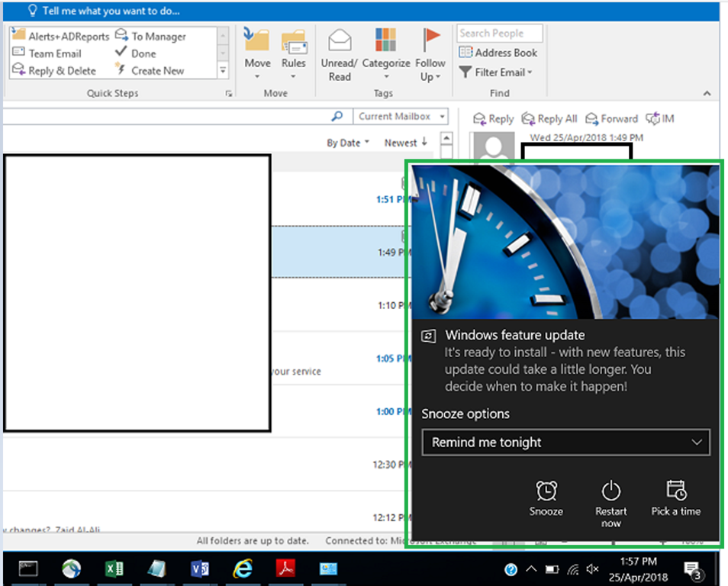Reply to the open message
Screen dimensions: 728x586
(x=493, y=119)
